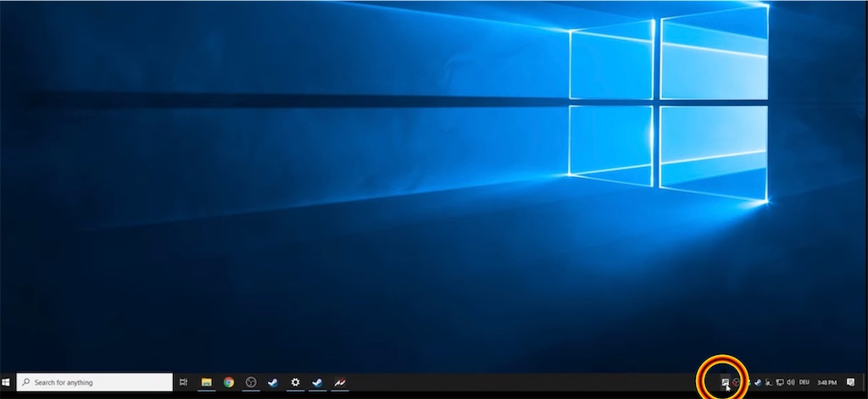Viewport: 868px width, 399px height.
Task: Open the Steam icon in the system tray
Action: (x=758, y=382)
